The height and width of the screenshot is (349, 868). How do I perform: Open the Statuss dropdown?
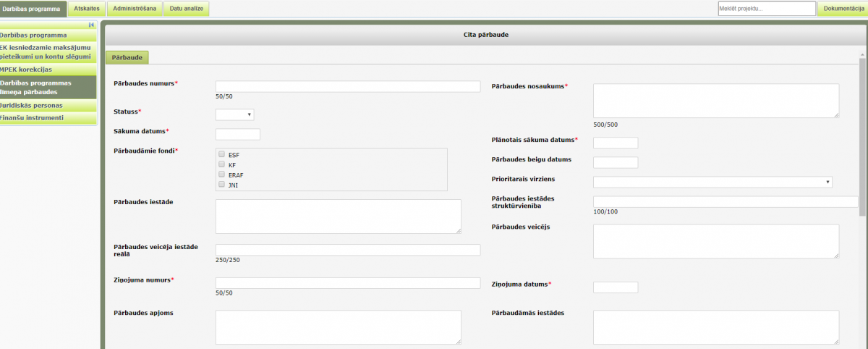coord(234,114)
